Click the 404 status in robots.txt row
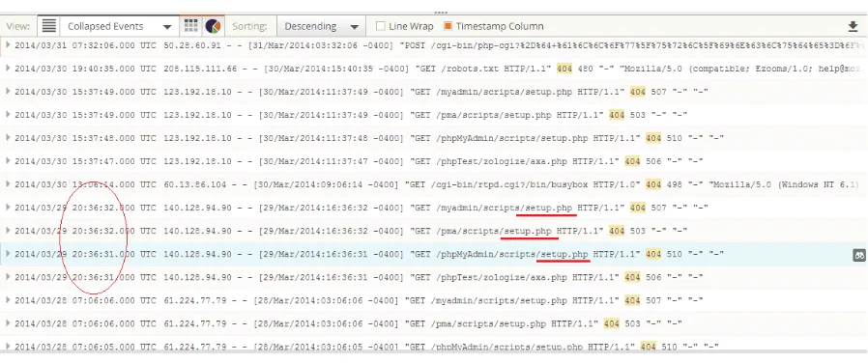868x363 pixels. click(x=564, y=69)
